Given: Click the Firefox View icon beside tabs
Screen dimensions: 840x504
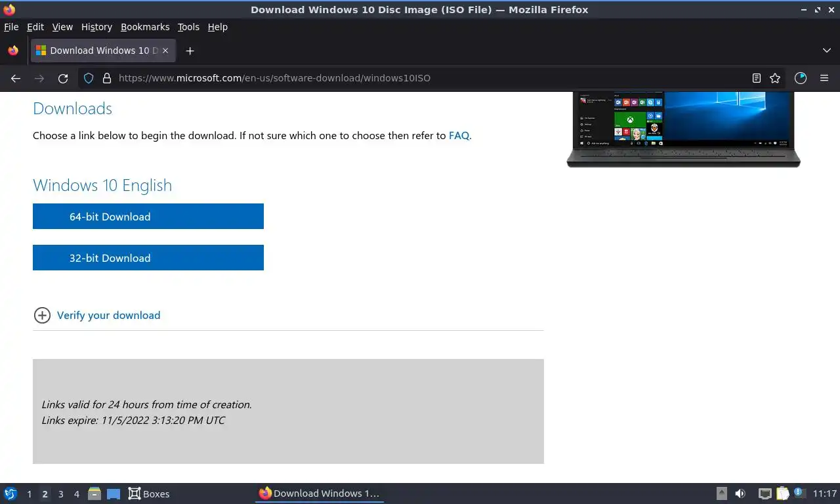Looking at the screenshot, I should [x=13, y=51].
